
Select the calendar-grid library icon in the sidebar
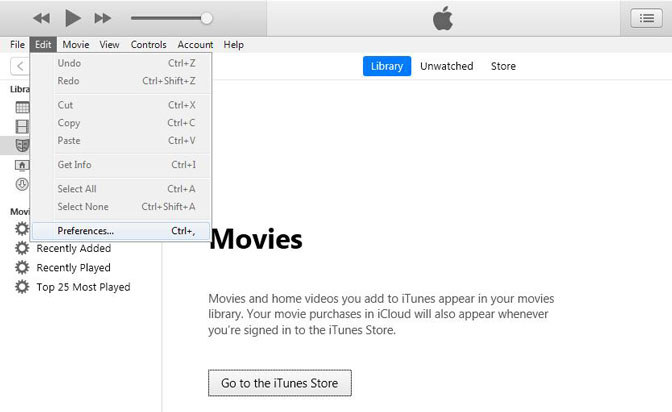pyautogui.click(x=22, y=107)
